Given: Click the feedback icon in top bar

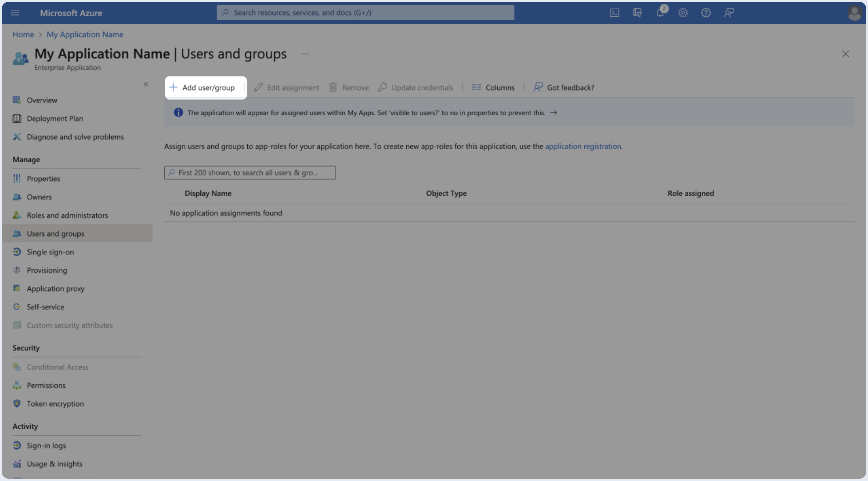Looking at the screenshot, I should (x=728, y=13).
